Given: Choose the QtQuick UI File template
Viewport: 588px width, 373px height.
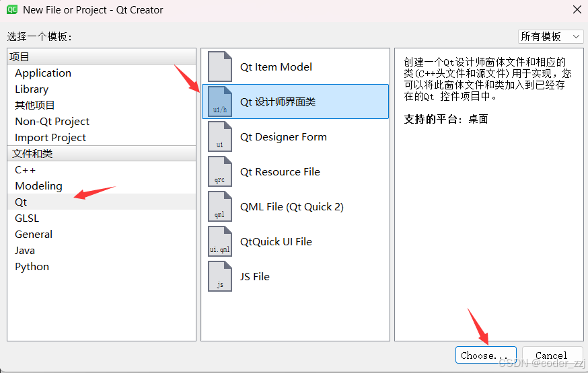Looking at the screenshot, I should [x=295, y=241].
